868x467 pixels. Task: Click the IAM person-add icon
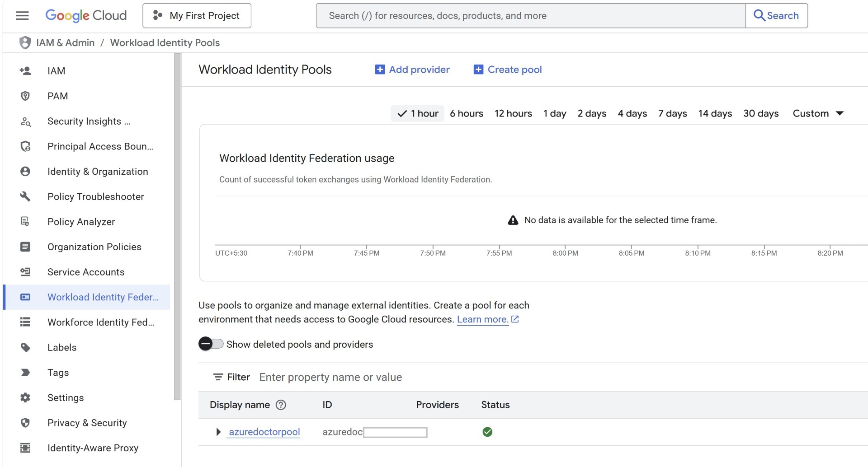point(25,71)
